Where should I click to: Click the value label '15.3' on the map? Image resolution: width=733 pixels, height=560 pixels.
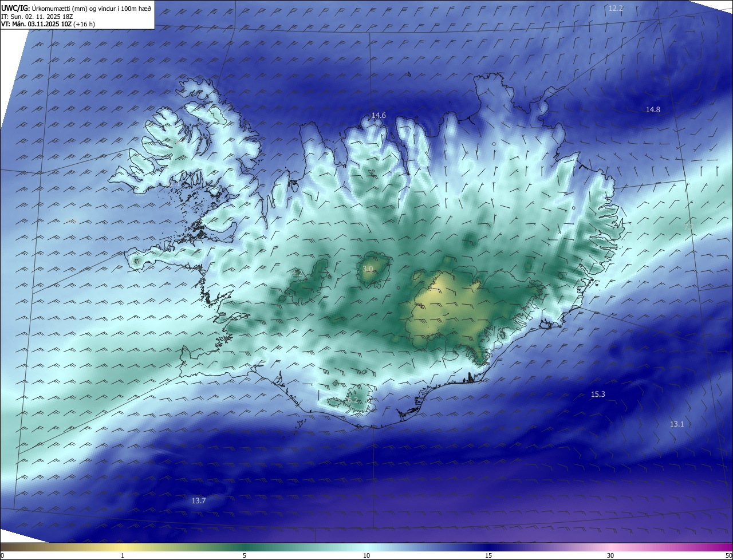(x=598, y=394)
